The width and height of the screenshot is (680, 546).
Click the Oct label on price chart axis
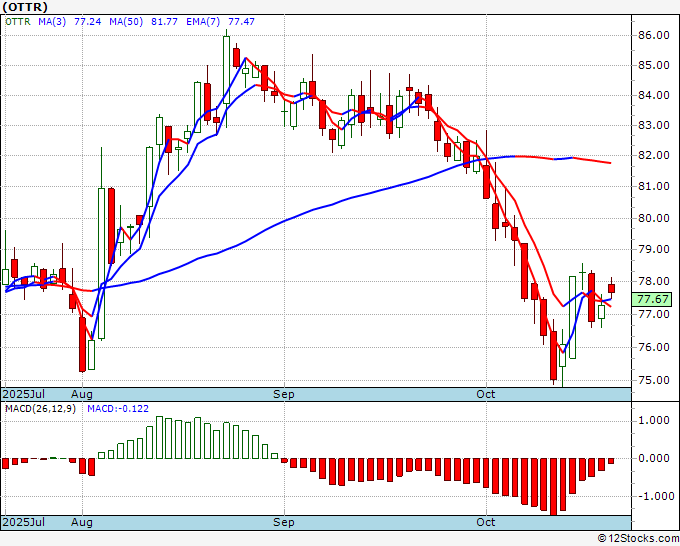[x=486, y=394]
